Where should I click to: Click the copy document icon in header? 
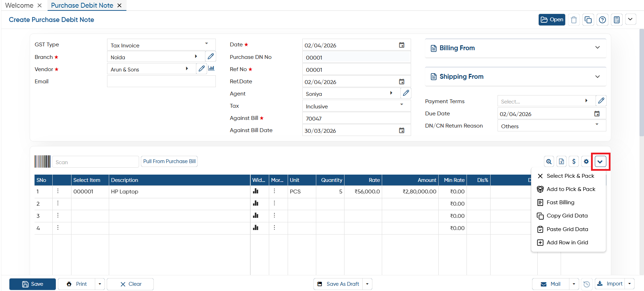(588, 20)
